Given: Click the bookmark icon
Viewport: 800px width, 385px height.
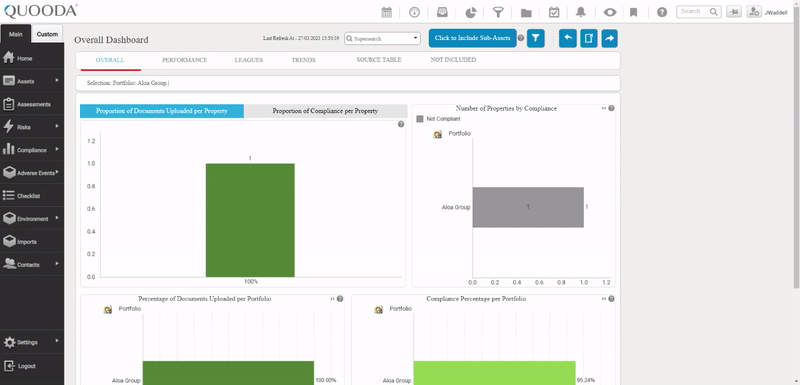Looking at the screenshot, I should point(634,12).
